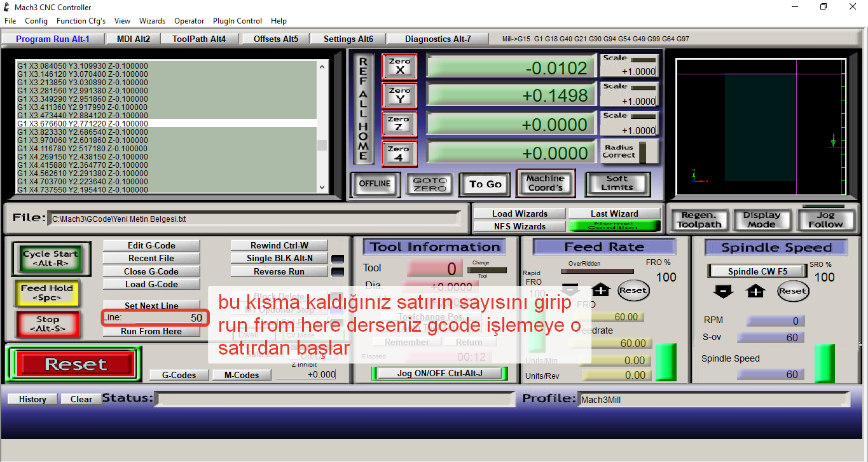This screenshot has width=868, height=462.
Task: Click Run From Here
Action: (x=151, y=331)
